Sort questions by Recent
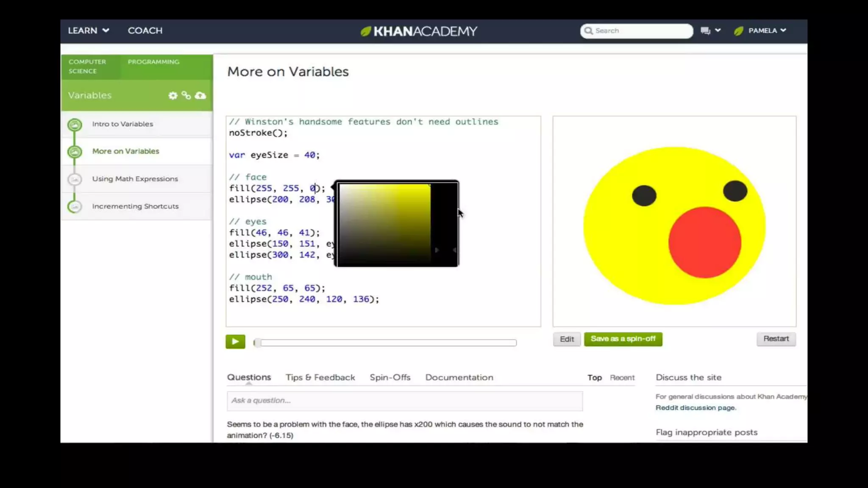 pyautogui.click(x=622, y=378)
